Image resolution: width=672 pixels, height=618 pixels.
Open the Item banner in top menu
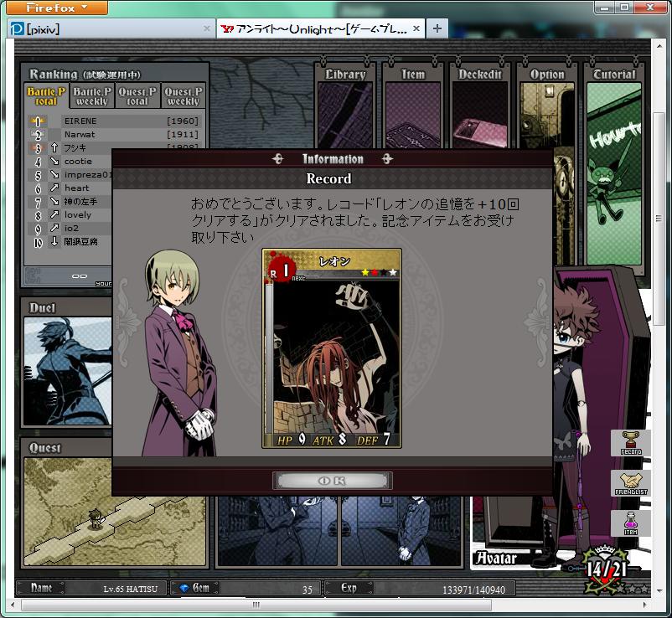pyautogui.click(x=413, y=106)
